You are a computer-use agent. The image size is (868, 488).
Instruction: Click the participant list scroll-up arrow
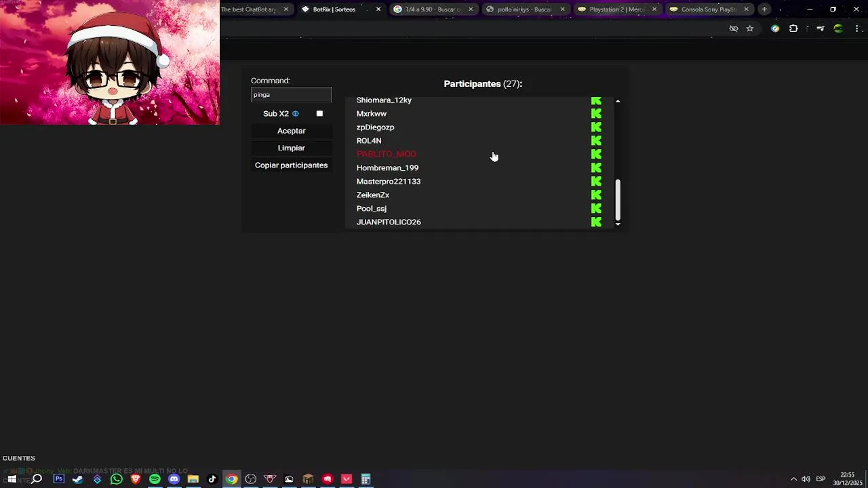click(618, 101)
